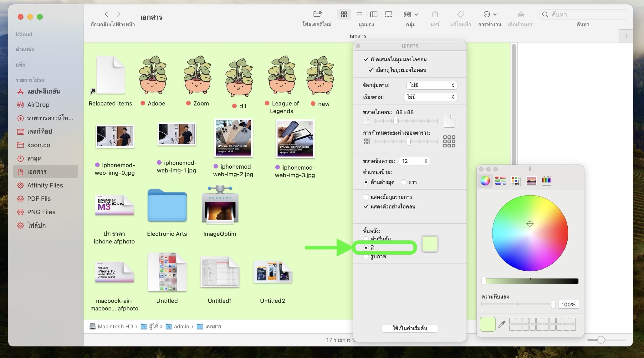644x358 pixels.
Task: Open the image palettes color tab
Action: click(x=531, y=181)
